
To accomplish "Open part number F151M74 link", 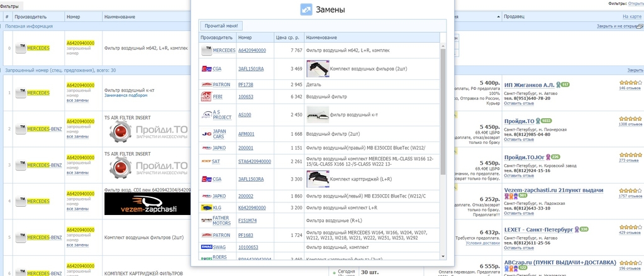I will coord(247,220).
